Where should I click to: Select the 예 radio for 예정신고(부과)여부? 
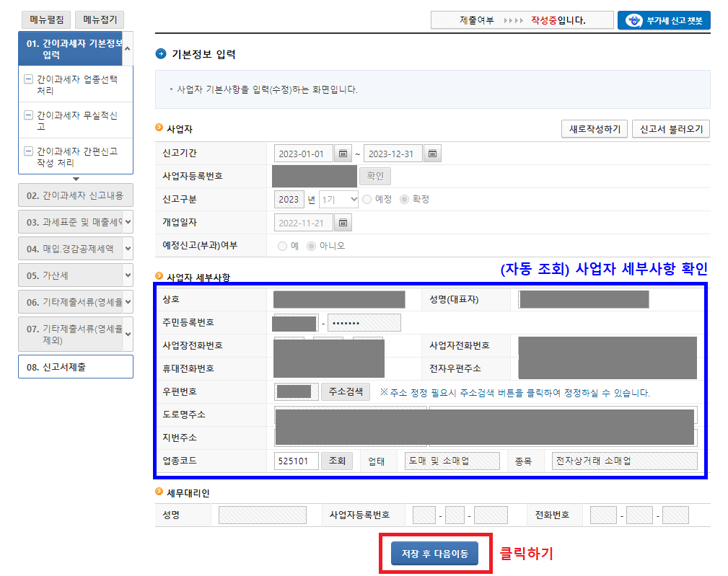(283, 245)
